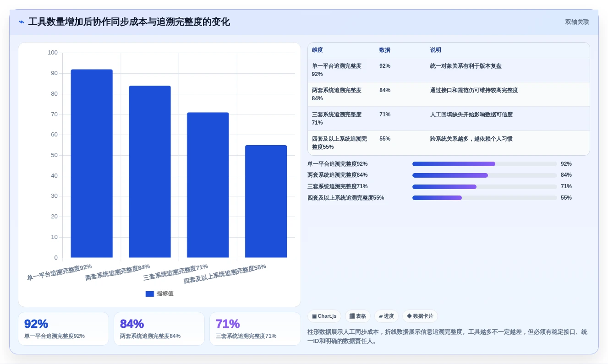Click the x-axis label 两套系统追溯完整度84%
The width and height of the screenshot is (608, 364).
coord(118,272)
